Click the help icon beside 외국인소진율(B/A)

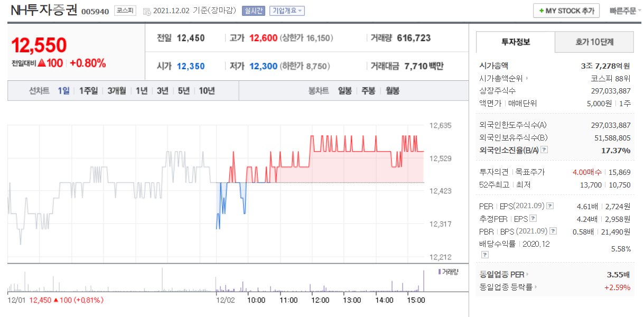coord(544,151)
